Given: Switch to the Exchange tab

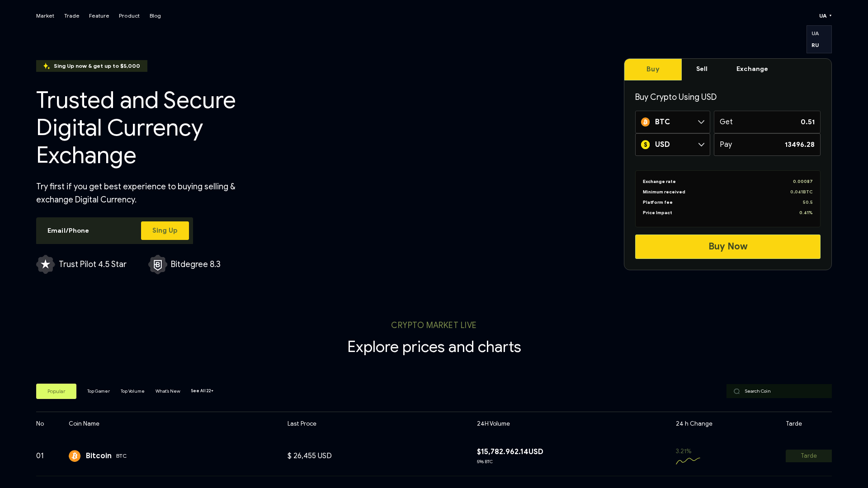Looking at the screenshot, I should [x=752, y=69].
